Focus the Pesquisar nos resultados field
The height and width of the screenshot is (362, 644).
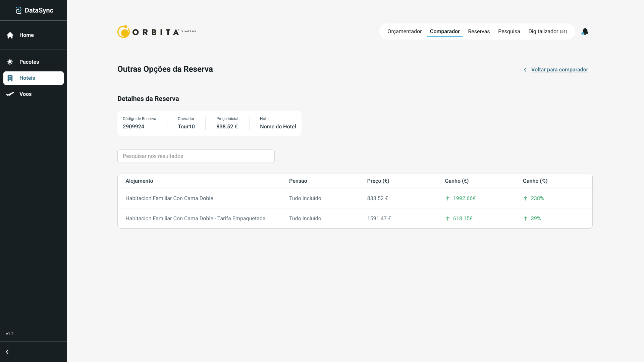click(x=196, y=156)
